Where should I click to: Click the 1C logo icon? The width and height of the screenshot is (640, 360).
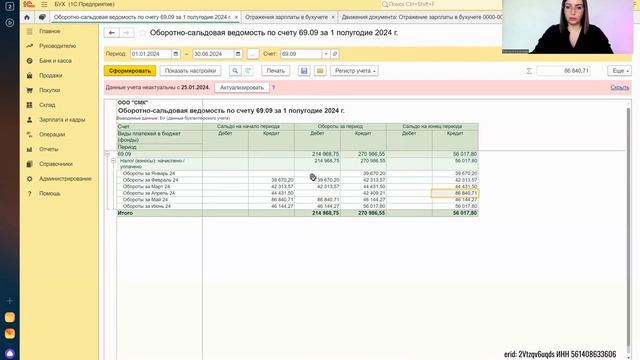(x=29, y=4)
